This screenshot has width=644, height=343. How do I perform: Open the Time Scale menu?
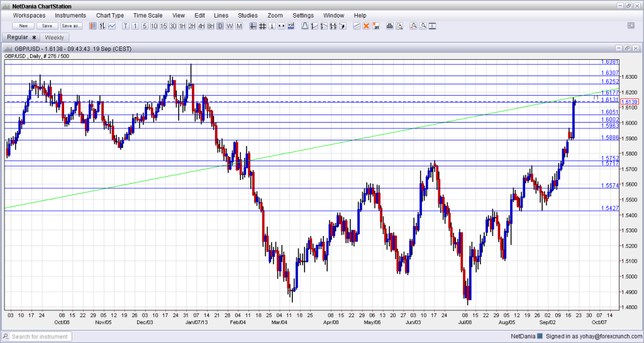pos(147,15)
